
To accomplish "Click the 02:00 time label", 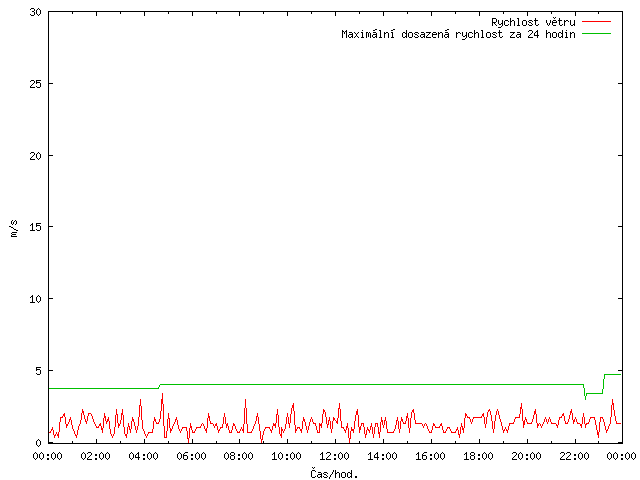I will tap(96, 456).
